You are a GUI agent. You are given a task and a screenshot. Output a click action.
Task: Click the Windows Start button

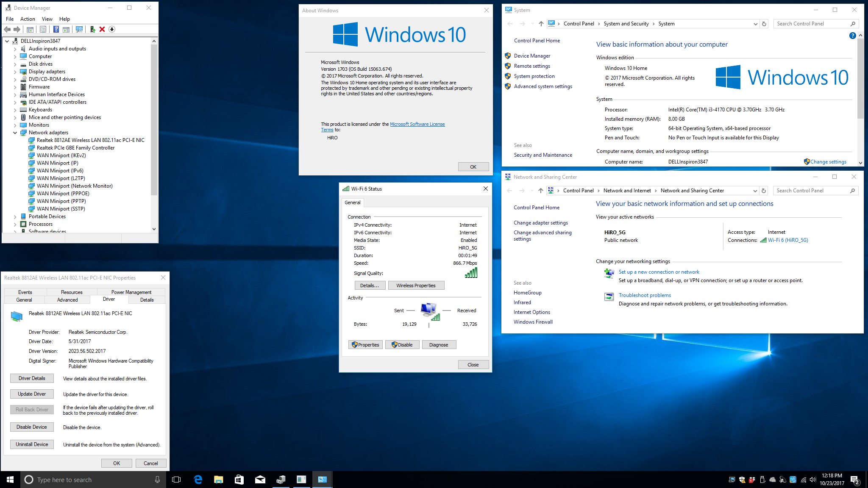point(10,480)
